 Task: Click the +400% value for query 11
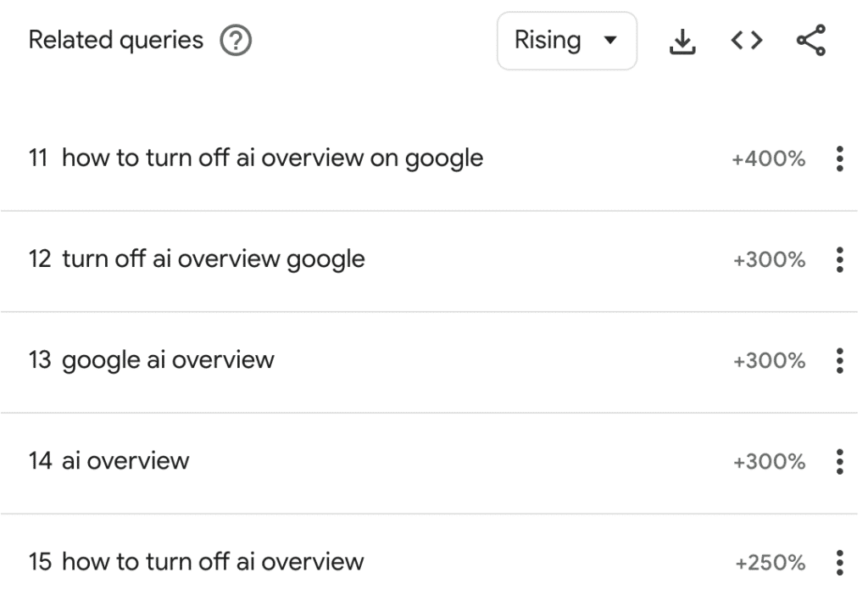[x=768, y=158]
